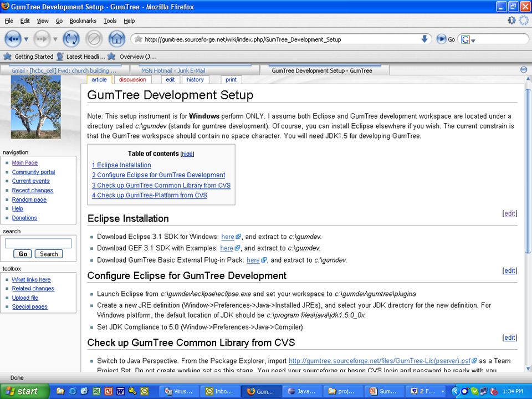Open the Main Page navigation link
This screenshot has width=532, height=399.
25,162
